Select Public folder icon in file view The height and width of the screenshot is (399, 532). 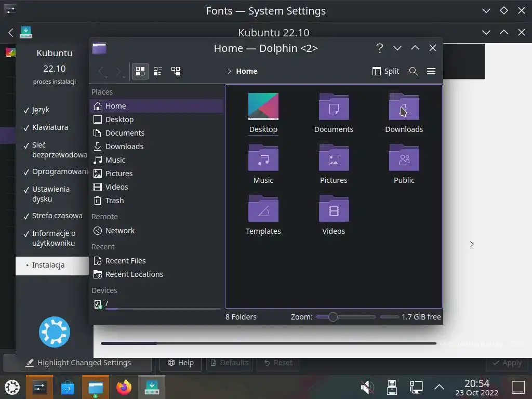click(404, 157)
